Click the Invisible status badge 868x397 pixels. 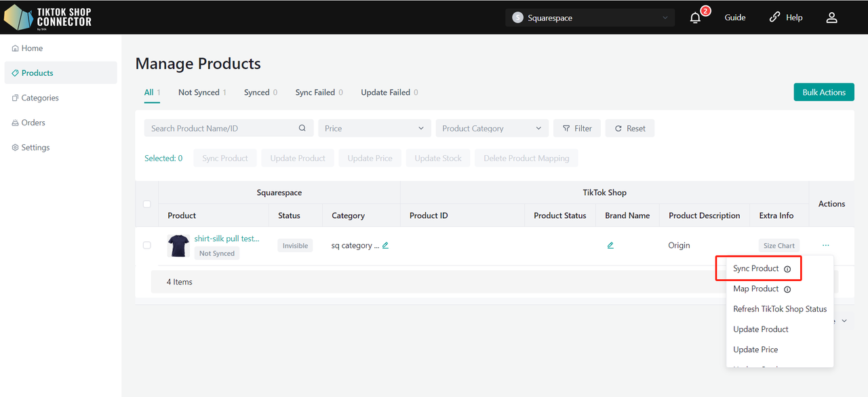(x=295, y=246)
